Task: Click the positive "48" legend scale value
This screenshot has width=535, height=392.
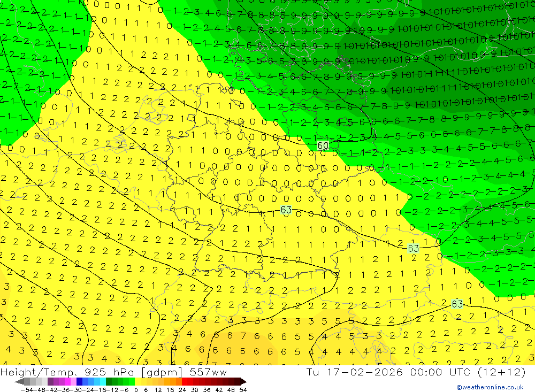Action: 231,390
